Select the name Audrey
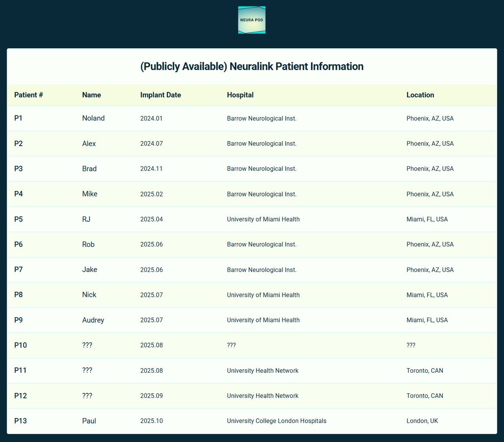 pos(93,320)
